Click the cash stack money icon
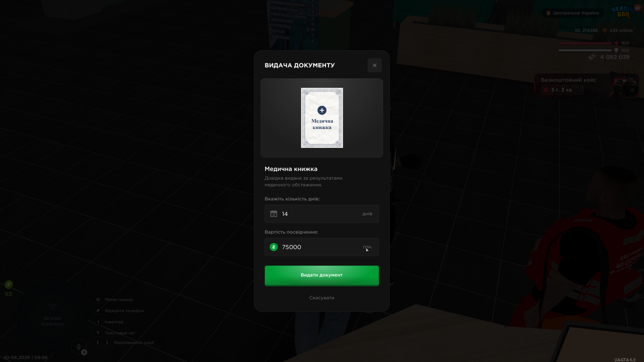Screen dimensions: 644x362 (x=592, y=57)
